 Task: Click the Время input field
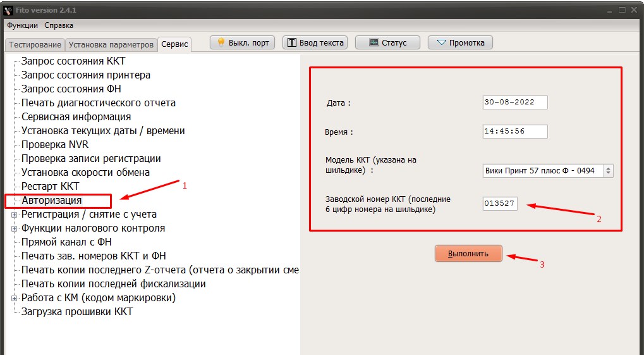[x=515, y=131]
